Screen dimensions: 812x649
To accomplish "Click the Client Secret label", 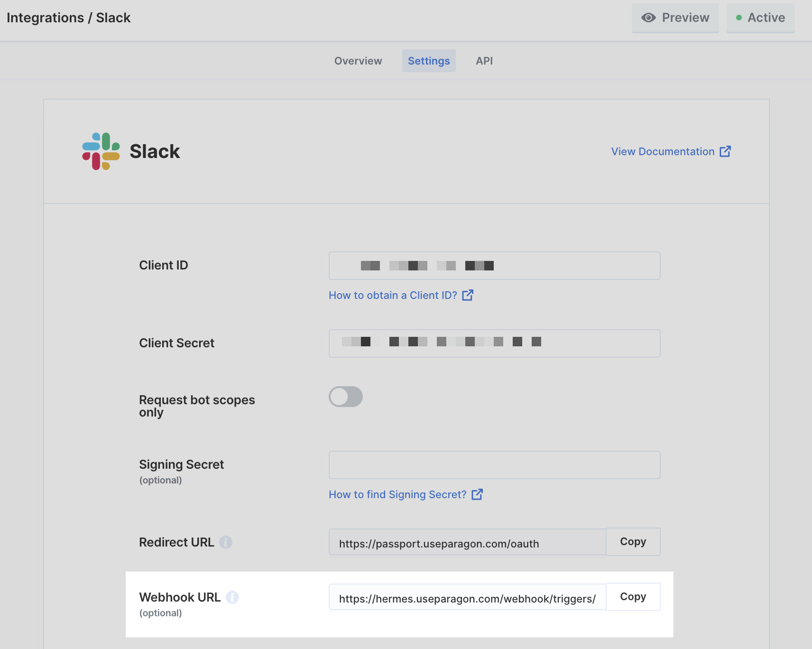I will pos(176,343).
